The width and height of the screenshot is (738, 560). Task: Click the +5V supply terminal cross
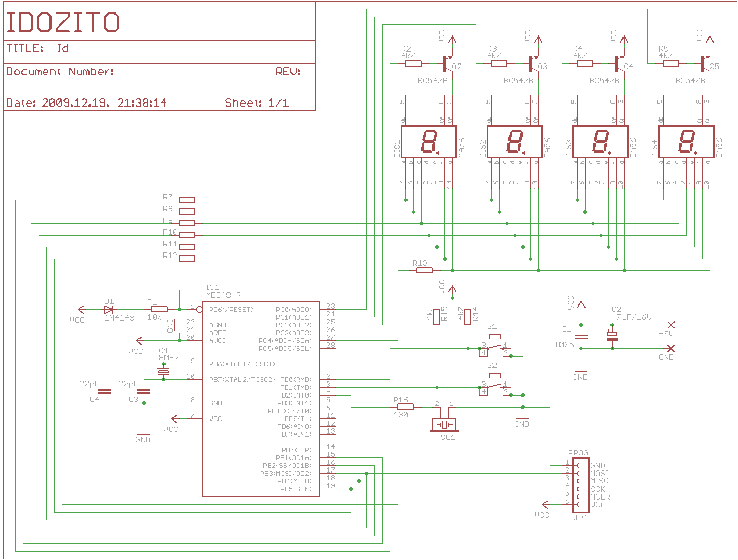[671, 325]
